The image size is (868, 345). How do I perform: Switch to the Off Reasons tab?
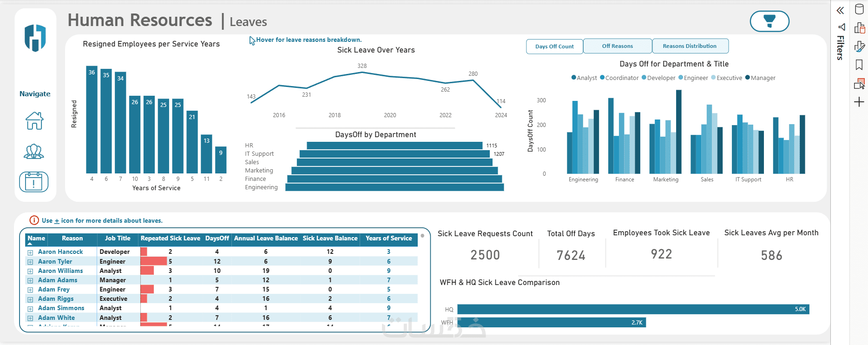(x=618, y=46)
